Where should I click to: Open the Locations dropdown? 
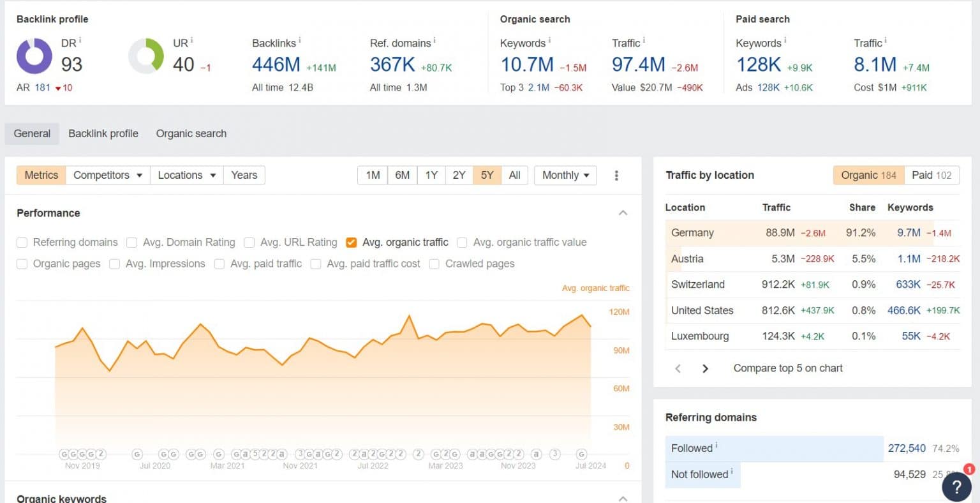[186, 175]
